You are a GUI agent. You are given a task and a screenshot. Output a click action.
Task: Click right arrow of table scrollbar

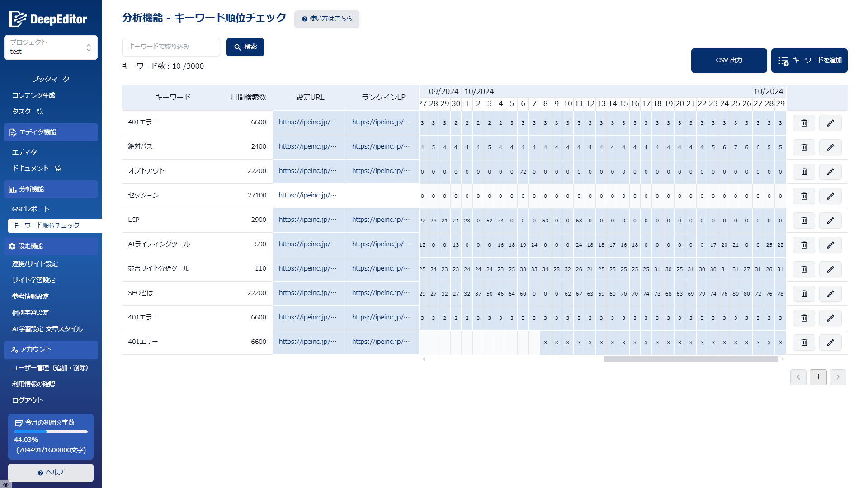tap(783, 359)
